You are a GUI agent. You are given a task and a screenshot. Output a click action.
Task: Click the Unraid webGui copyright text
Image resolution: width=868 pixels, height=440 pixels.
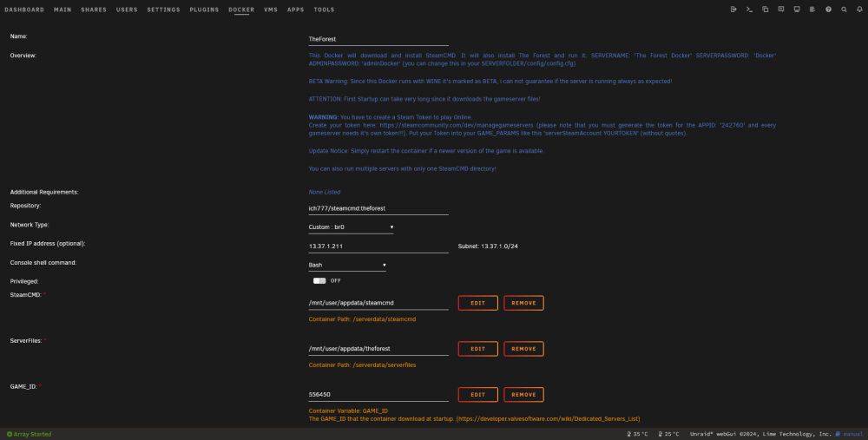point(760,435)
